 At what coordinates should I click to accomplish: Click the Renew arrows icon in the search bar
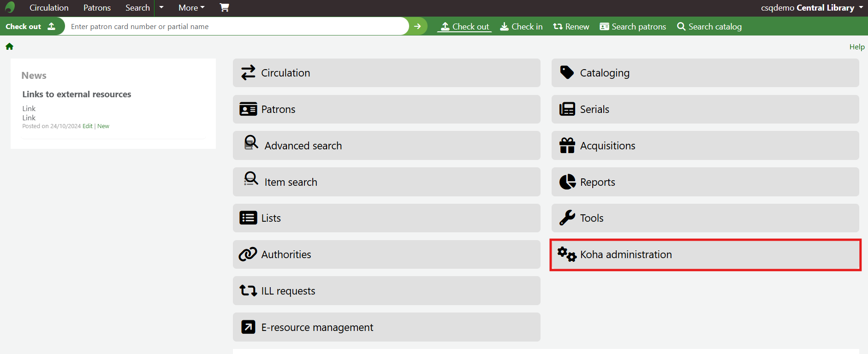[x=558, y=27]
